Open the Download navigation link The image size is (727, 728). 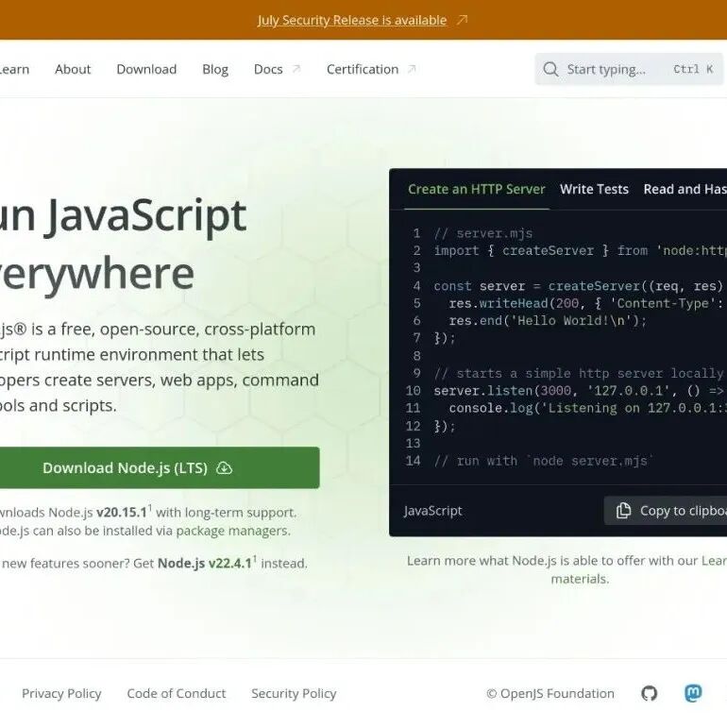(146, 69)
